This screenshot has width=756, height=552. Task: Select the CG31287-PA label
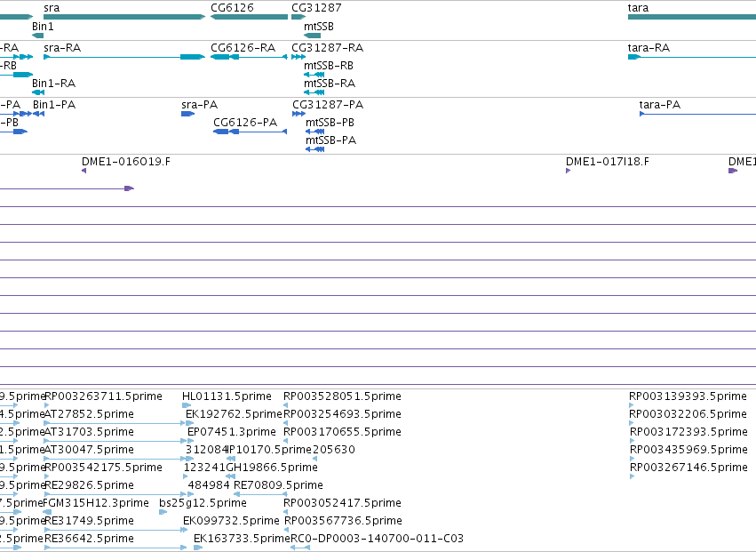(328, 105)
